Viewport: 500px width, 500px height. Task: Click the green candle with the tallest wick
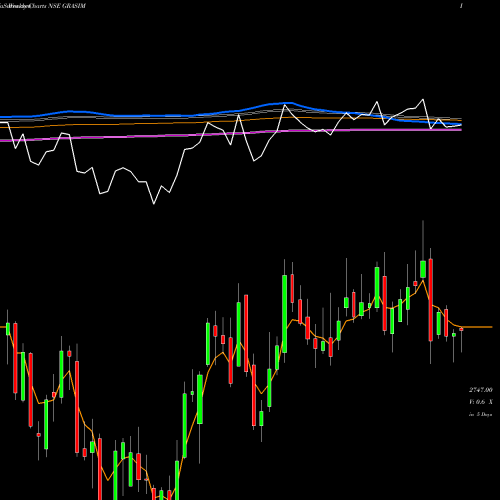point(423,269)
